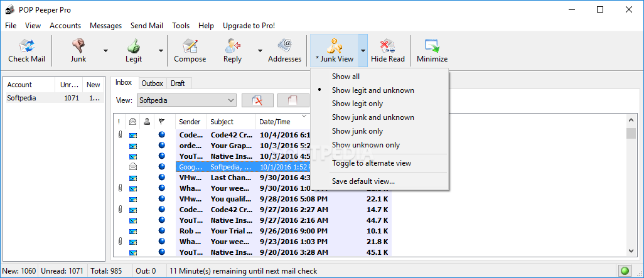Click the message list scrollbar down arrow

pyautogui.click(x=631, y=250)
